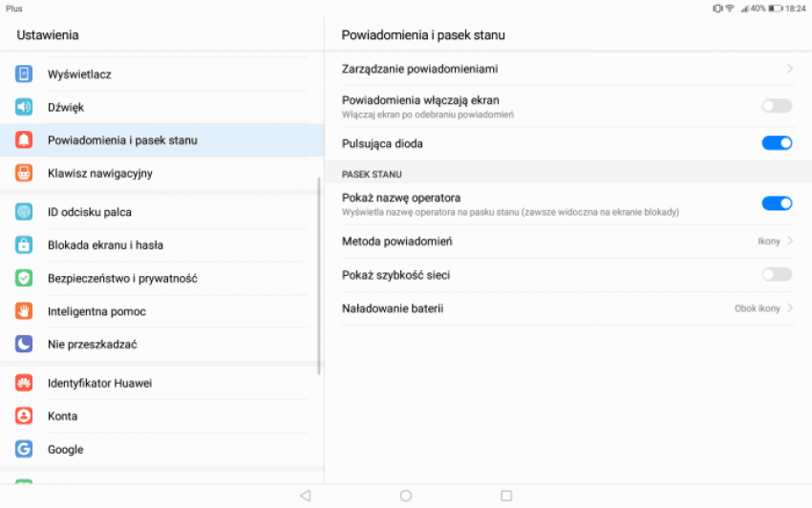Screen dimensions: 812x508
Task: Enable Pokaż szybkość sieci switch
Action: 776,275
